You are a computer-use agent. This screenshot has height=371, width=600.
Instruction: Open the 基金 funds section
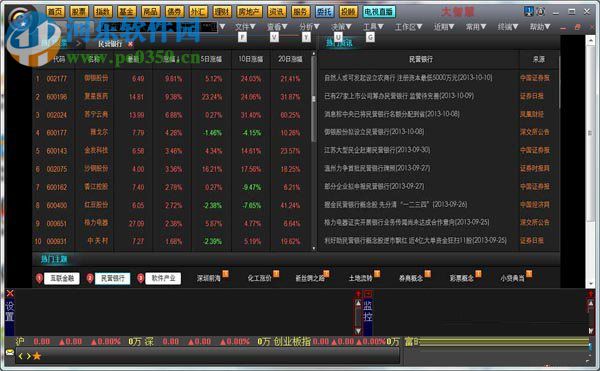point(126,12)
